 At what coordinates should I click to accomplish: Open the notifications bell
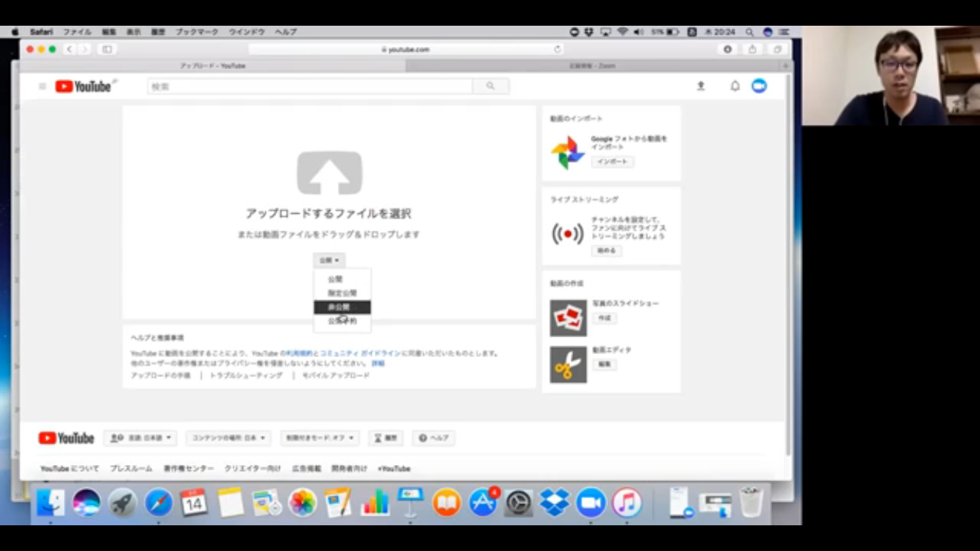[x=735, y=86]
